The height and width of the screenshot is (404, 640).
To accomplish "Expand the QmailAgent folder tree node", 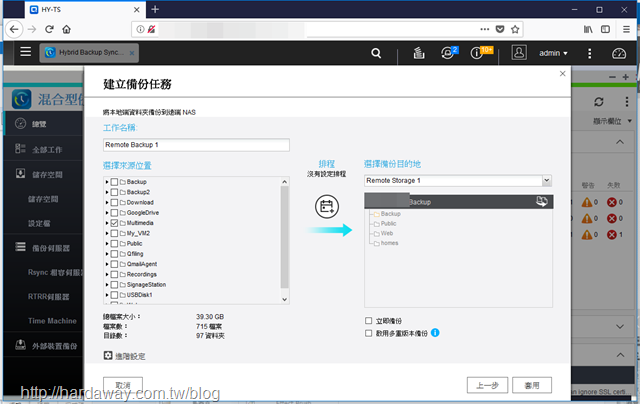I will click(107, 264).
